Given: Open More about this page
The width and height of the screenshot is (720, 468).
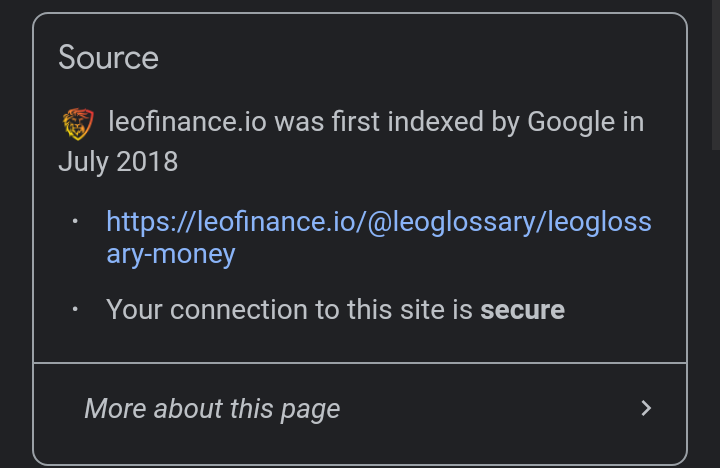Looking at the screenshot, I should click(x=360, y=408).
